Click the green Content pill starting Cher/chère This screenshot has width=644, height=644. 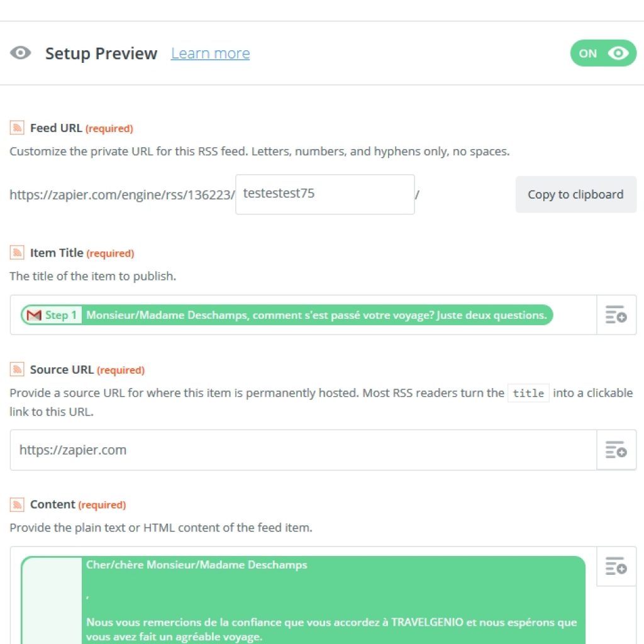(x=303, y=600)
